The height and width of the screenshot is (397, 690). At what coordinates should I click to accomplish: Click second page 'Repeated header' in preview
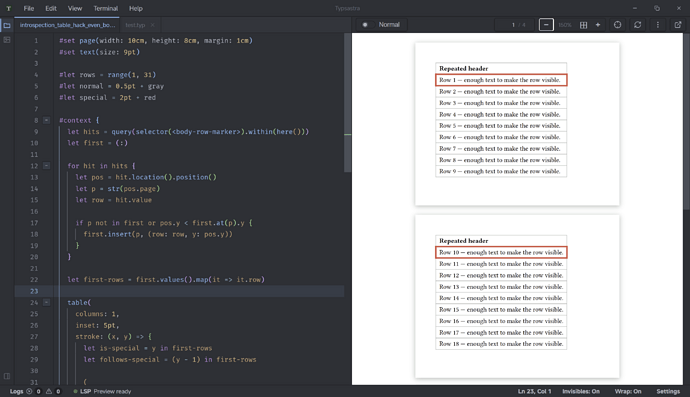pos(463,241)
